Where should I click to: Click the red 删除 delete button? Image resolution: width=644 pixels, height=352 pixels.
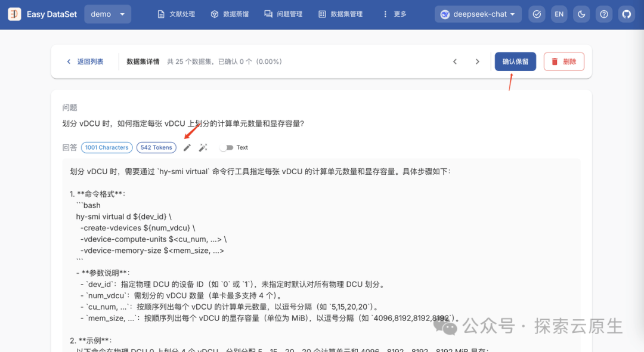(563, 61)
